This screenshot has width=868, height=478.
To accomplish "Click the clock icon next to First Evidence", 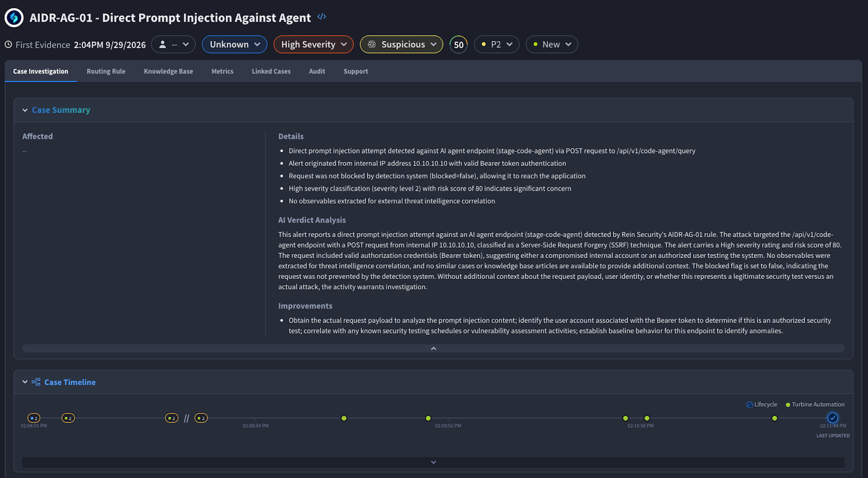I will [x=8, y=45].
